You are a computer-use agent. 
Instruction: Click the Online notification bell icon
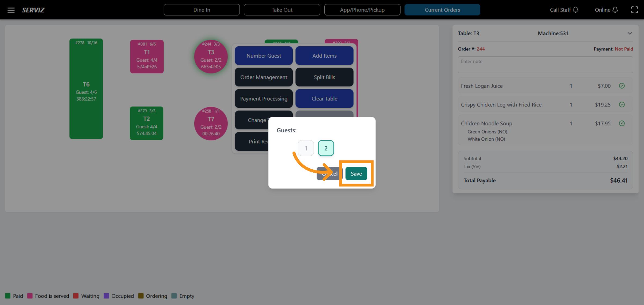pyautogui.click(x=615, y=10)
